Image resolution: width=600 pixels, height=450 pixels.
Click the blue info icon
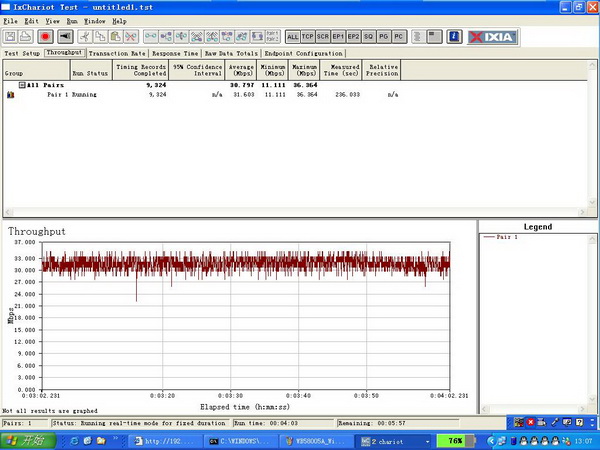454,37
